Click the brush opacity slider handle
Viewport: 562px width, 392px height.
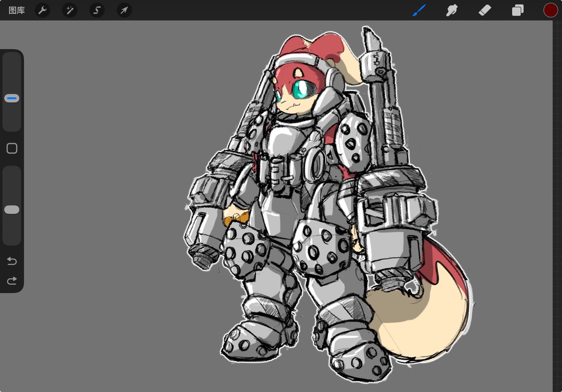click(x=12, y=210)
